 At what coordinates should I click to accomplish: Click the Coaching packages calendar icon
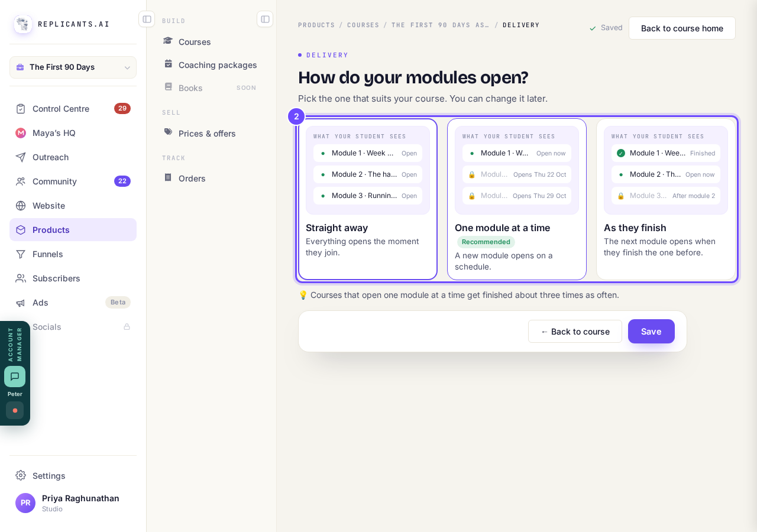click(x=169, y=64)
